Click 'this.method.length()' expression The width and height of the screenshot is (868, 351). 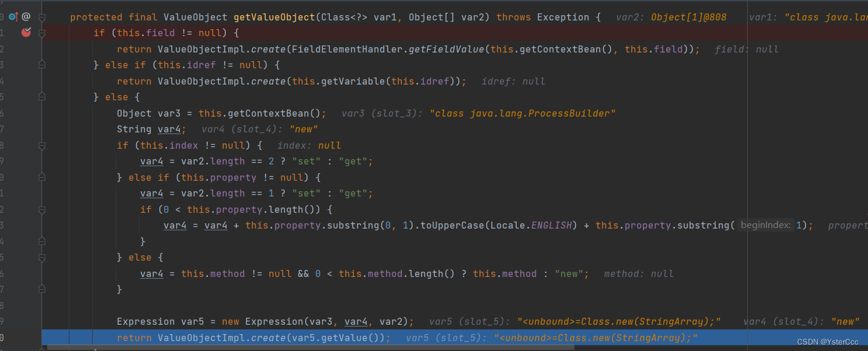pyautogui.click(x=396, y=273)
